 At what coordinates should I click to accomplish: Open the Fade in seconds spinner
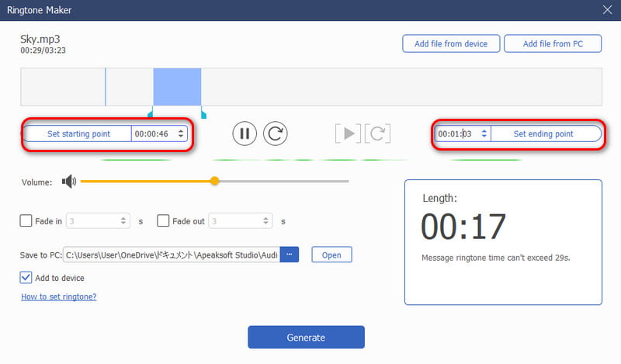[x=123, y=221]
